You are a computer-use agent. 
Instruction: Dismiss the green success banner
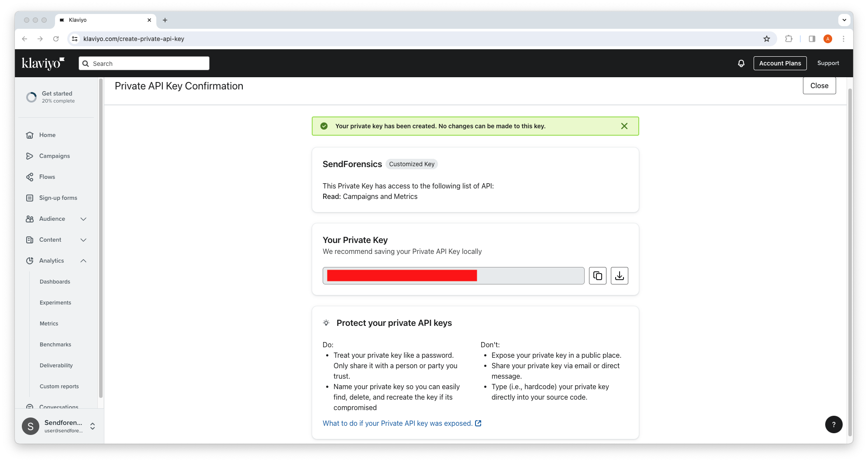[x=624, y=126]
